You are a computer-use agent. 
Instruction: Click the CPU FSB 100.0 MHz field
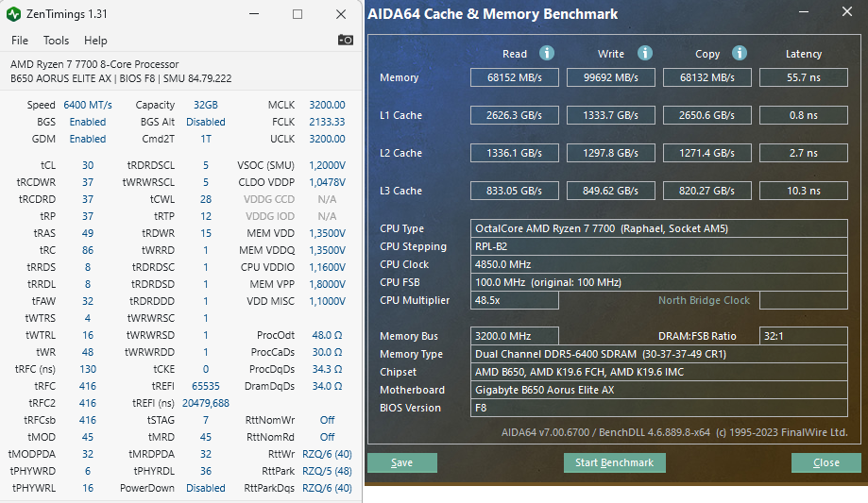point(658,282)
